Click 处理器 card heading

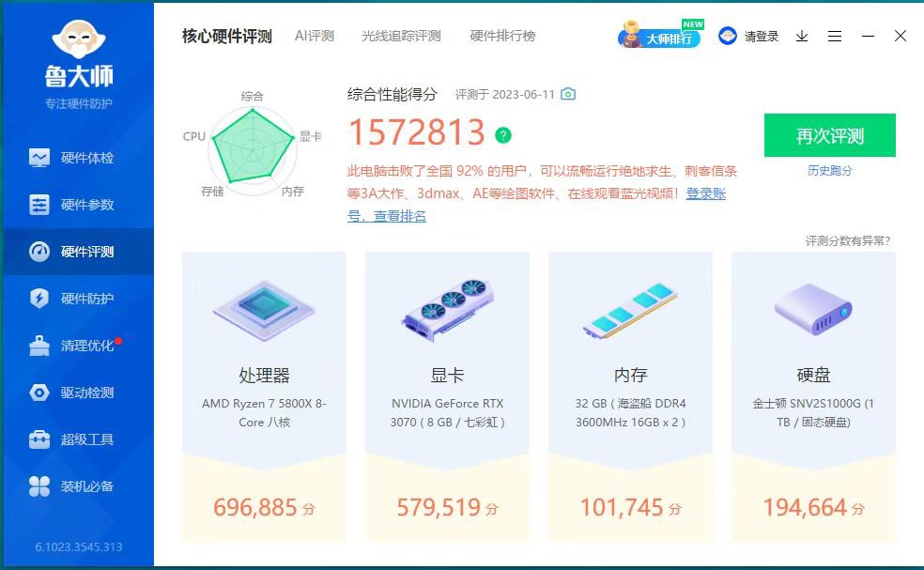click(x=264, y=376)
